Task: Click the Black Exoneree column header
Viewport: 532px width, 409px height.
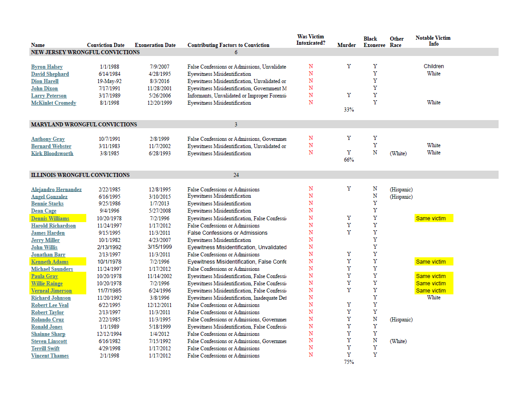Action: pos(374,42)
